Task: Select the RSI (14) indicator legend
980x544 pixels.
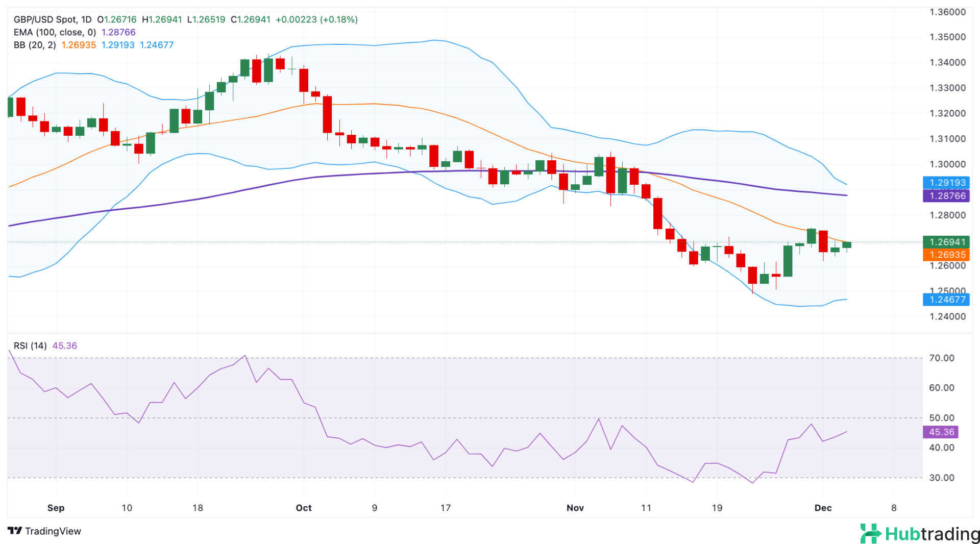Action: pyautogui.click(x=30, y=345)
